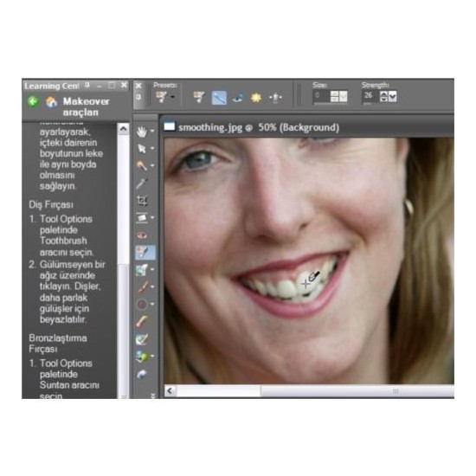The image size is (476, 476).
Task: Select the Eraser tool
Action: point(142,321)
